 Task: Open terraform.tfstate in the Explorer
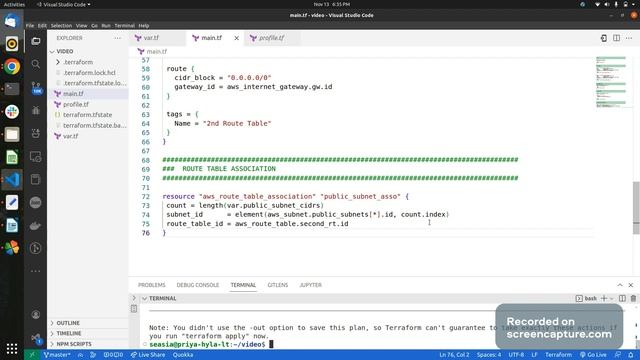[x=87, y=115]
